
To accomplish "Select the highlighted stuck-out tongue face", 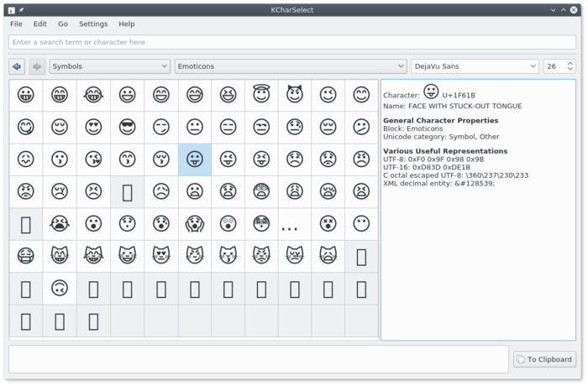I will pyautogui.click(x=194, y=159).
